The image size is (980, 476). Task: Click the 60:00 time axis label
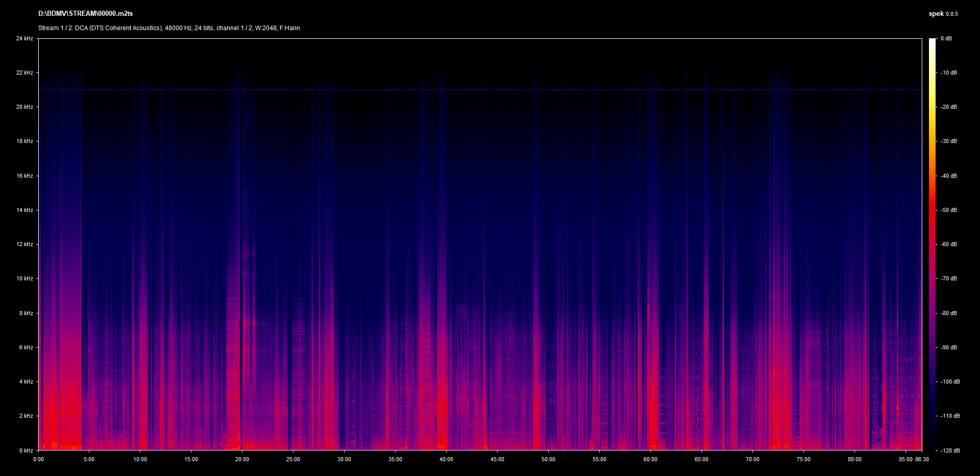(x=650, y=459)
